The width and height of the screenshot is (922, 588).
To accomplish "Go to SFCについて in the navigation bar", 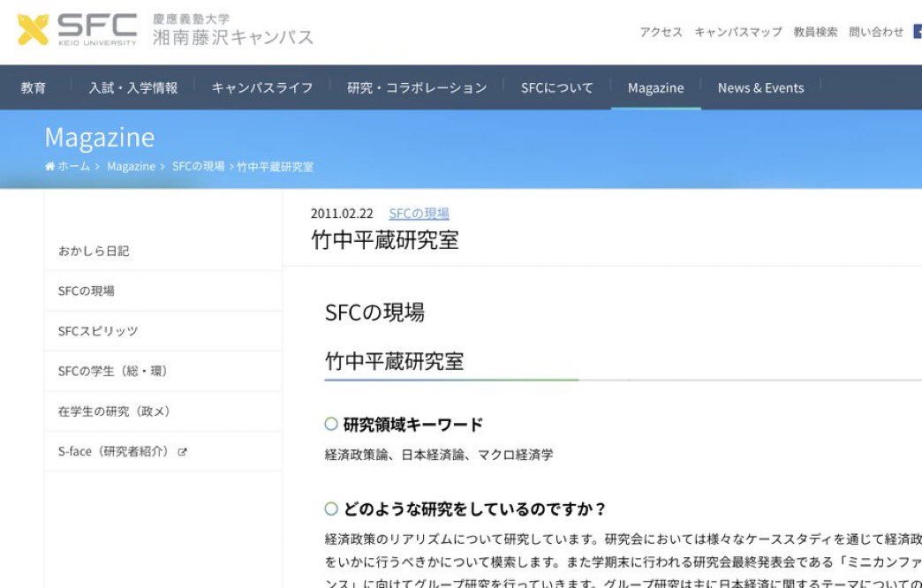I will click(556, 87).
